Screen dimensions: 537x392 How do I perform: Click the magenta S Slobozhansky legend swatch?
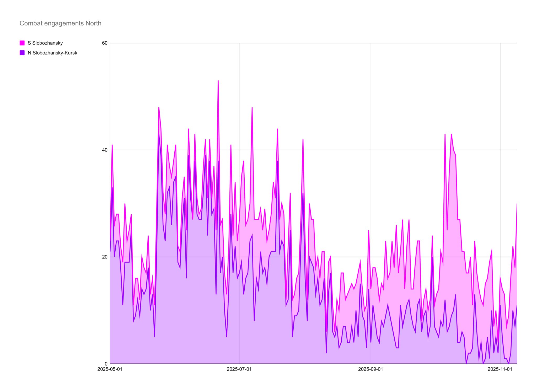(x=22, y=43)
